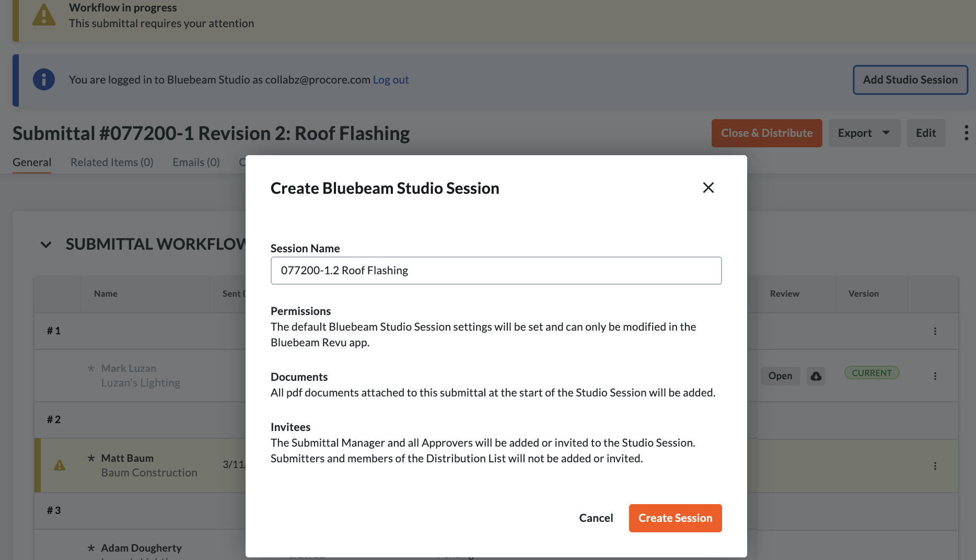Open workflow step #1 options menu
Viewport: 976px width, 560px height.
[x=935, y=331]
